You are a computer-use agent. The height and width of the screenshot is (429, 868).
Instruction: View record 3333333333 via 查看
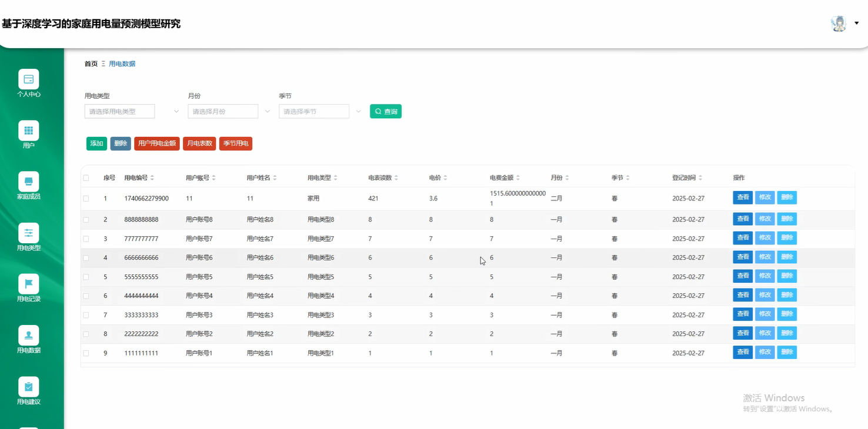(743, 314)
